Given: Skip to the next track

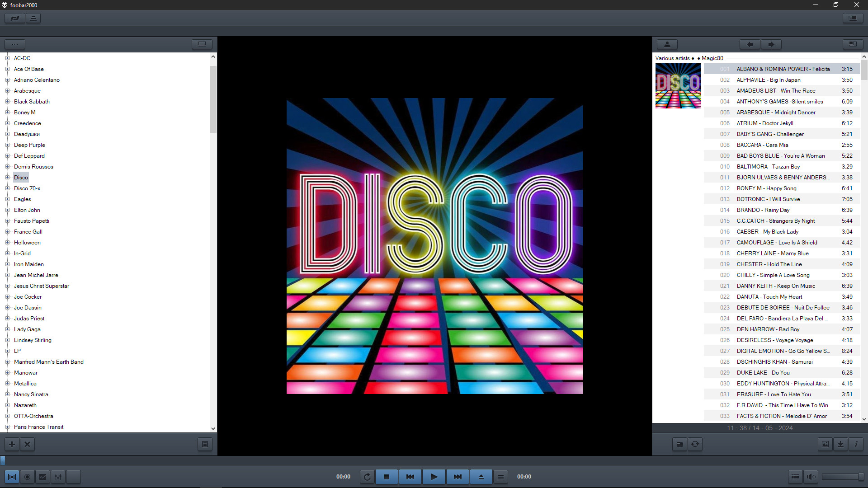Looking at the screenshot, I should point(458,477).
